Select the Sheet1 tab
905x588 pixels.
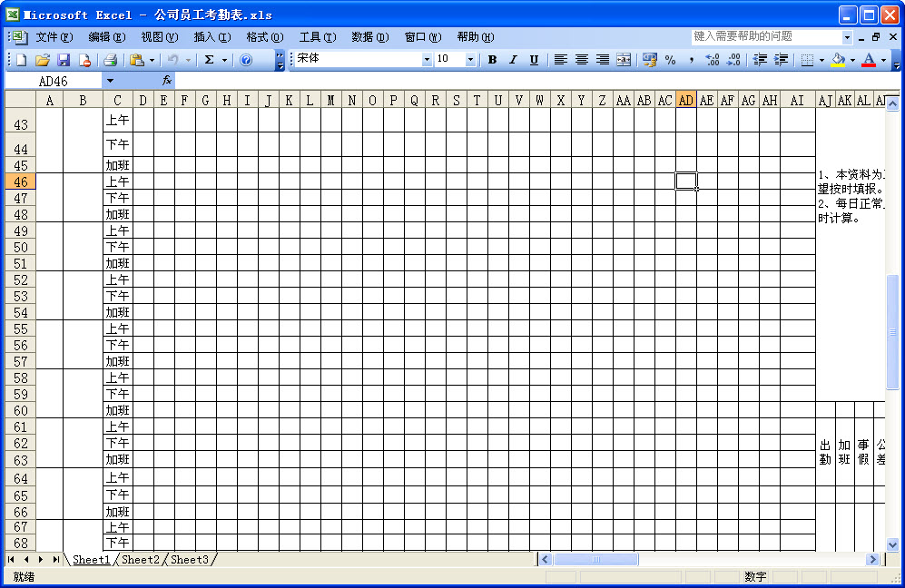tap(91, 559)
